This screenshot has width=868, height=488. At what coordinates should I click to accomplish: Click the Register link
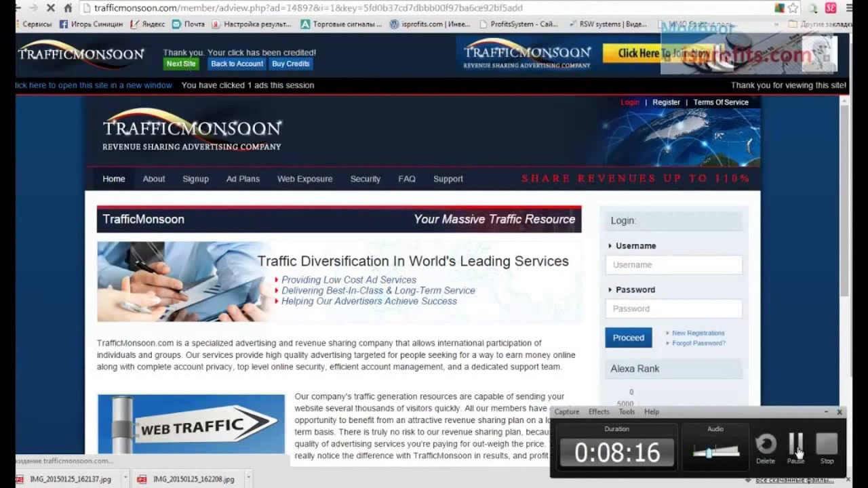(x=666, y=102)
